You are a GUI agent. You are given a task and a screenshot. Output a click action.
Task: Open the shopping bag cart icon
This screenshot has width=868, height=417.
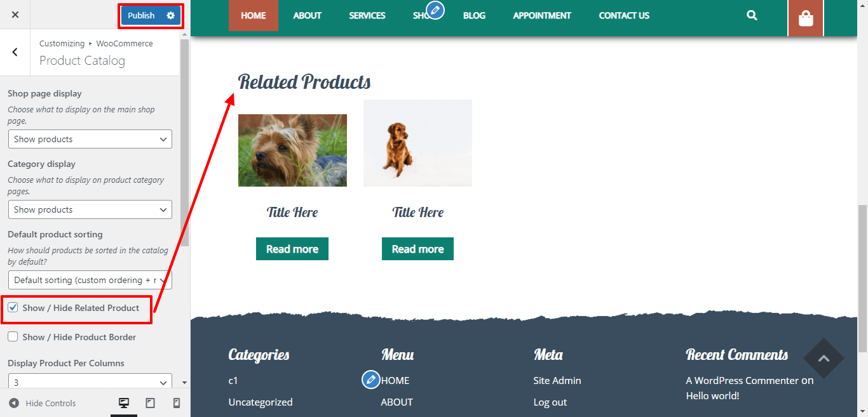click(x=806, y=18)
